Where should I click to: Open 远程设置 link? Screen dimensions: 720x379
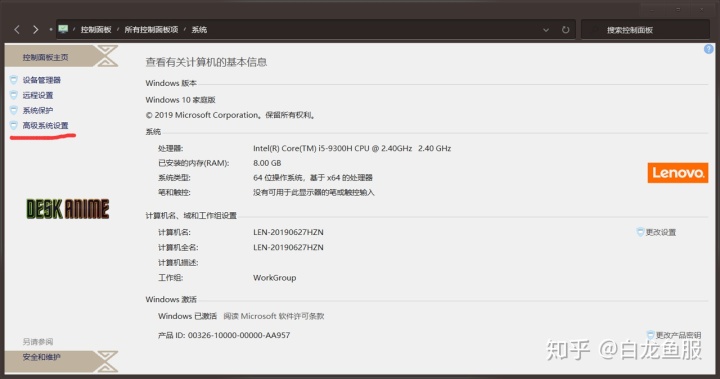pos(38,95)
